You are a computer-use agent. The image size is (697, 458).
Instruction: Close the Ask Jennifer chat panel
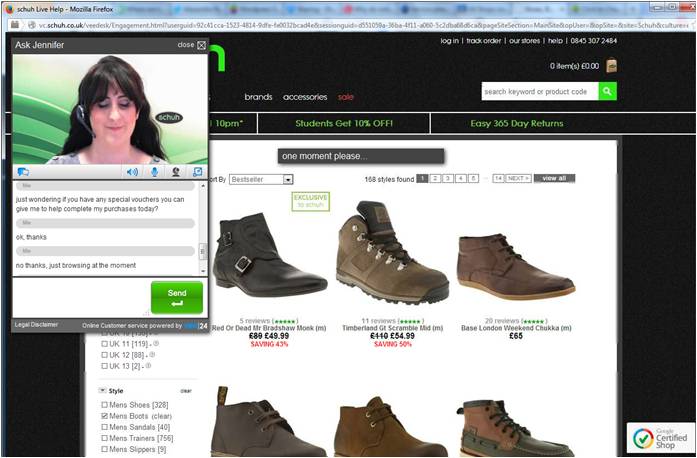[201, 45]
